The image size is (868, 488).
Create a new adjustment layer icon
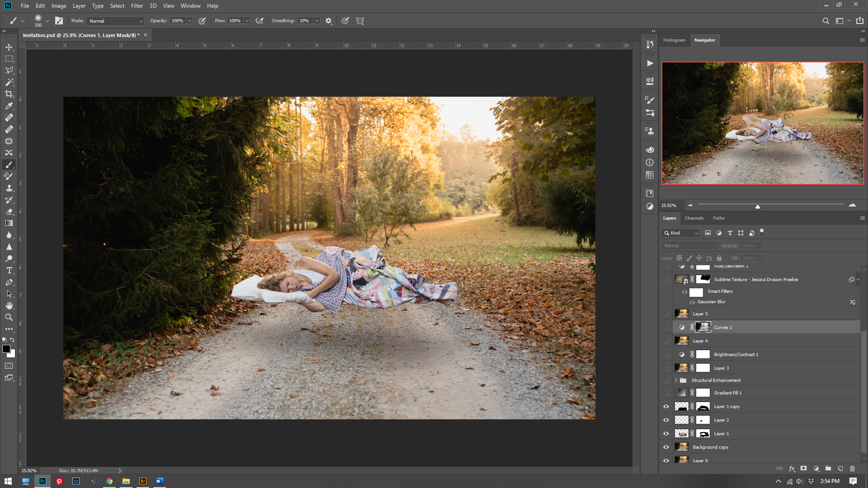click(x=816, y=469)
